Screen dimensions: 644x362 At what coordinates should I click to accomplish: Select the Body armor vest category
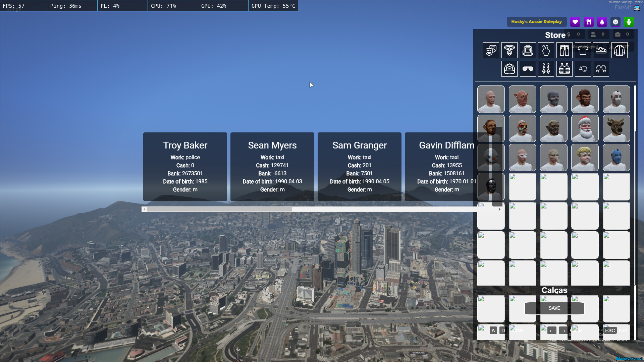(x=565, y=69)
